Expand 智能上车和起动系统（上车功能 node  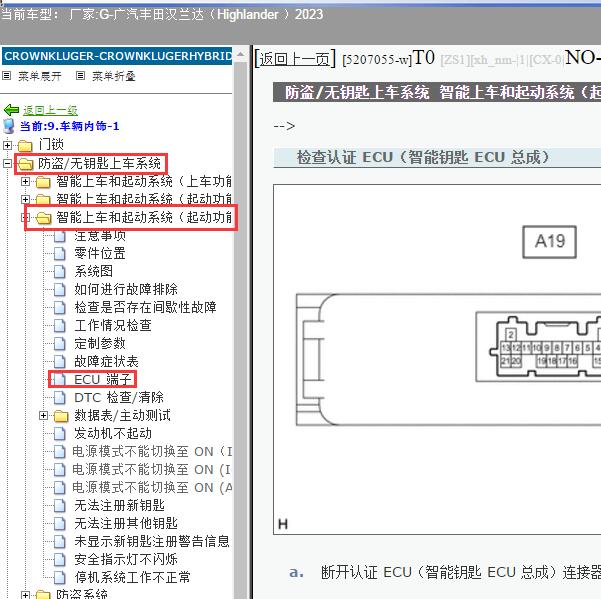pos(25,181)
